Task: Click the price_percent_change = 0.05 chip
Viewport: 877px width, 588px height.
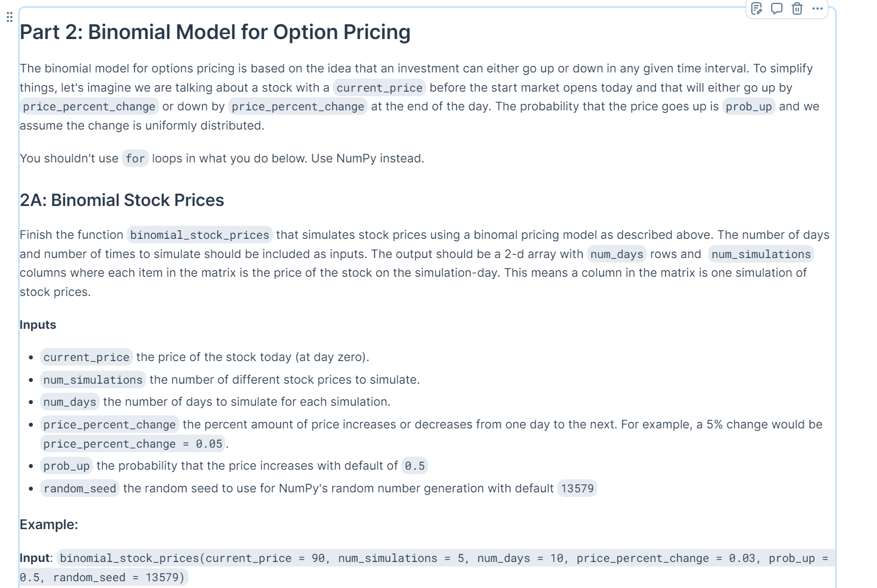Action: 131,444
